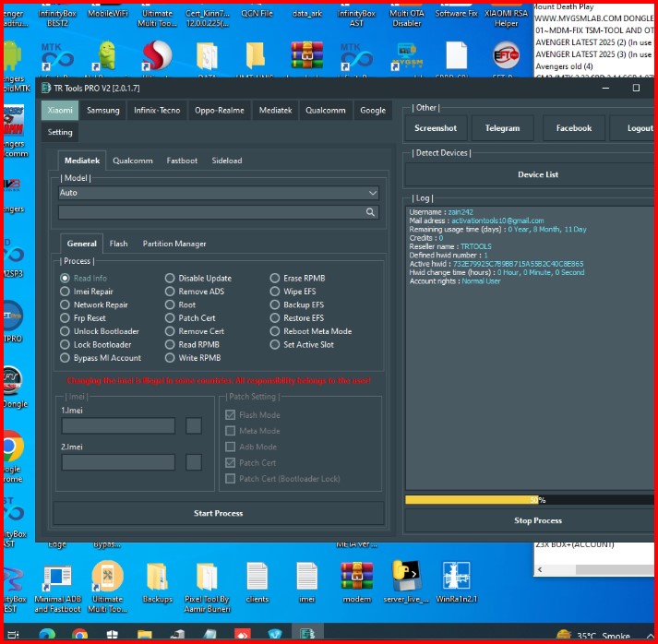Click left scroll arrow in background list window

(x=540, y=569)
